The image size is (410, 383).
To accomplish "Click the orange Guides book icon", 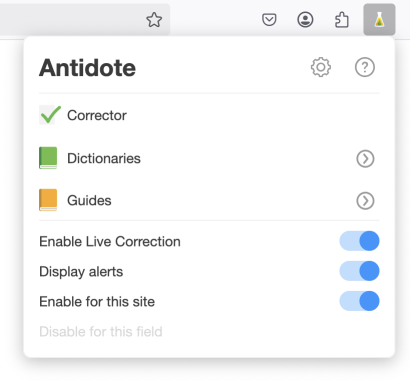I will tap(48, 200).
